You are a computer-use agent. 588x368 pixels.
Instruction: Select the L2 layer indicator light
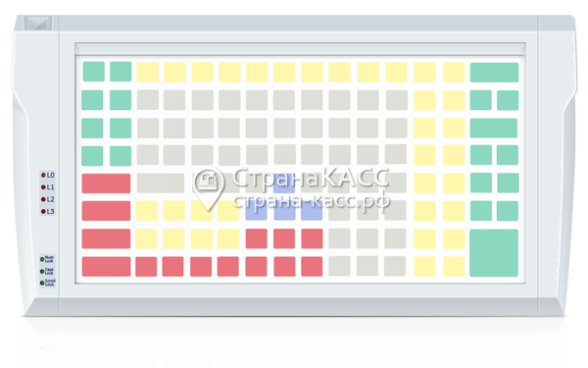[x=43, y=199]
